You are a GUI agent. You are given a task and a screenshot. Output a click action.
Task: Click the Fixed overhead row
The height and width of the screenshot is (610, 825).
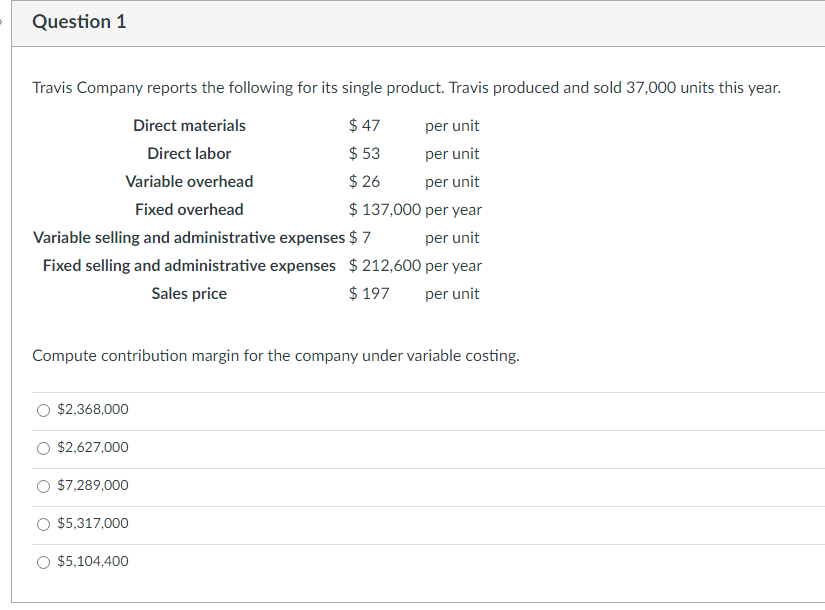(189, 209)
